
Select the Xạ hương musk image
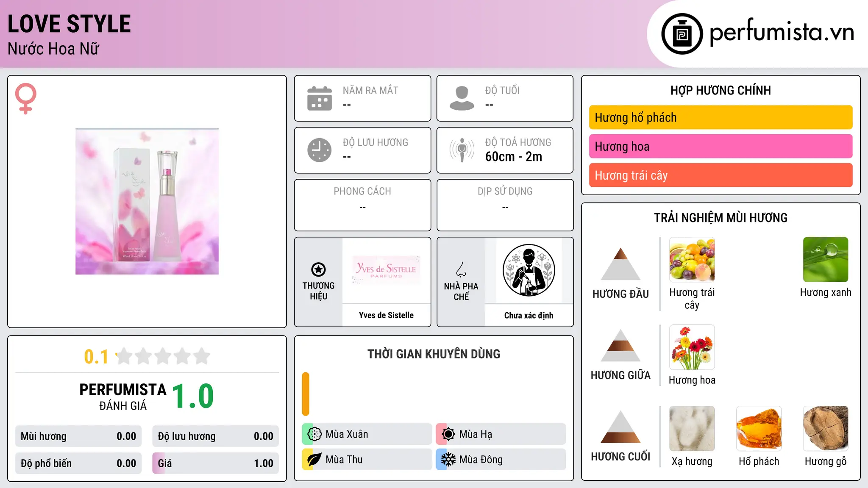692,429
